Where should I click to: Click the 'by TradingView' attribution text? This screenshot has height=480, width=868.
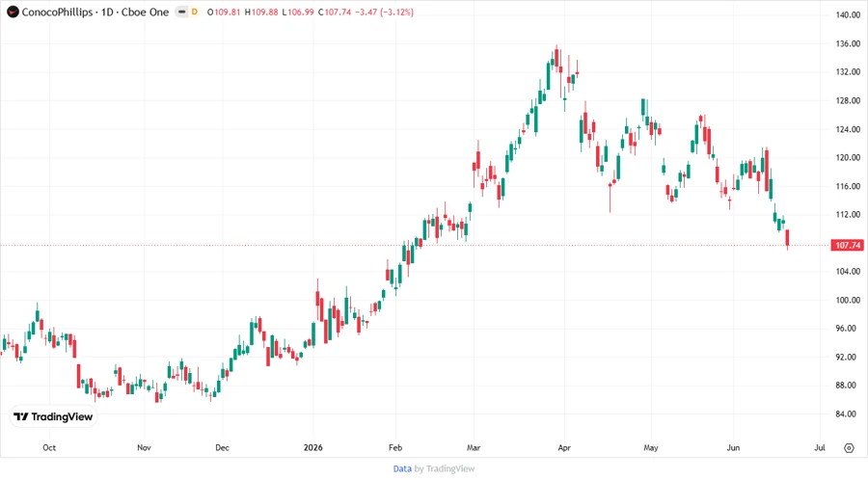[445, 469]
